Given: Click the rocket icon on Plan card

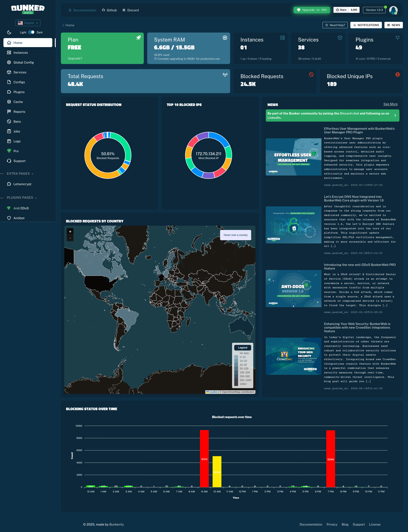Looking at the screenshot, I should coord(138,38).
